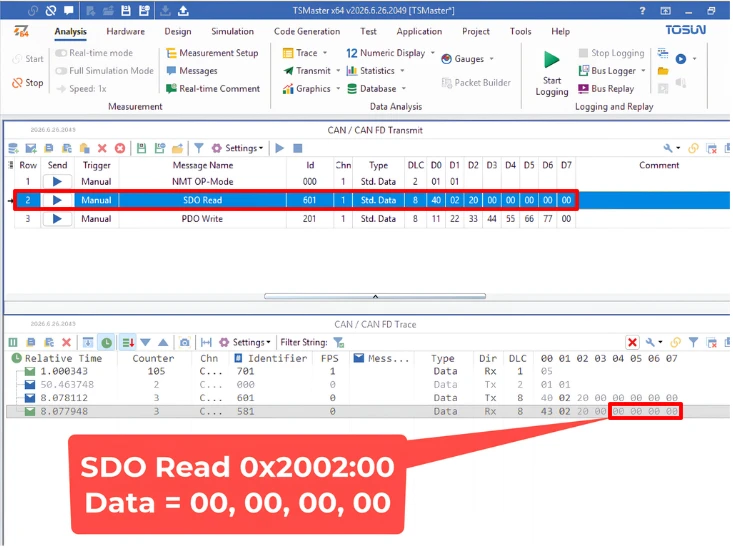Select trace row with identifier 581
Screen dimensions: 733x550
367,411
